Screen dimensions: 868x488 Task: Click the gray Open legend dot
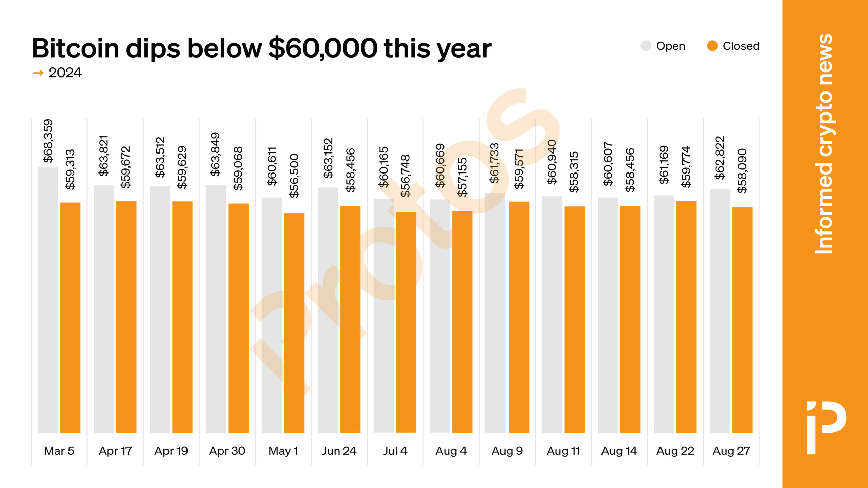click(646, 46)
